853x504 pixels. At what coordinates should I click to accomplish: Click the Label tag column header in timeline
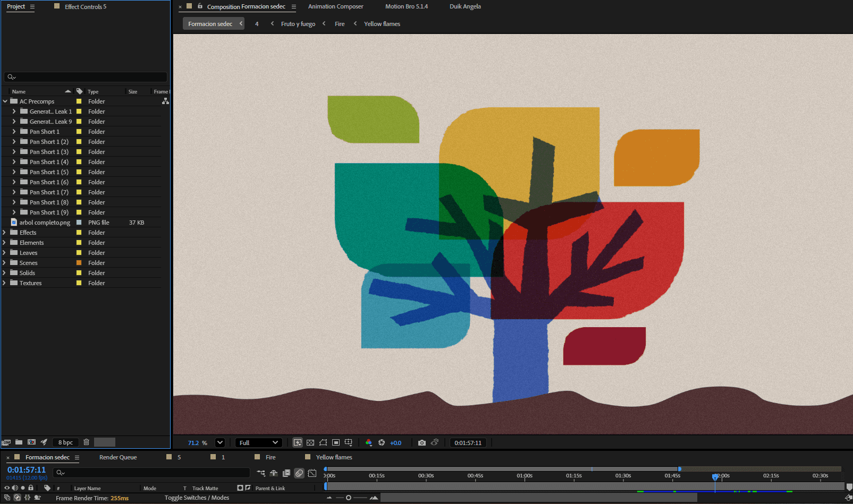point(47,488)
